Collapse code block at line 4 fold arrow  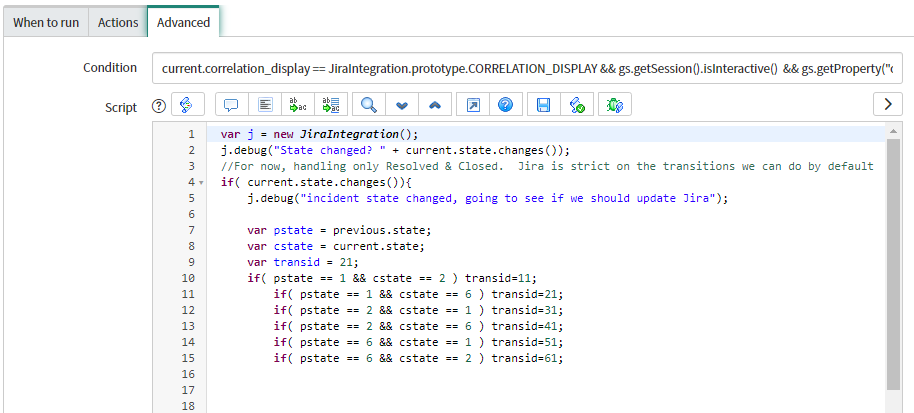202,182
